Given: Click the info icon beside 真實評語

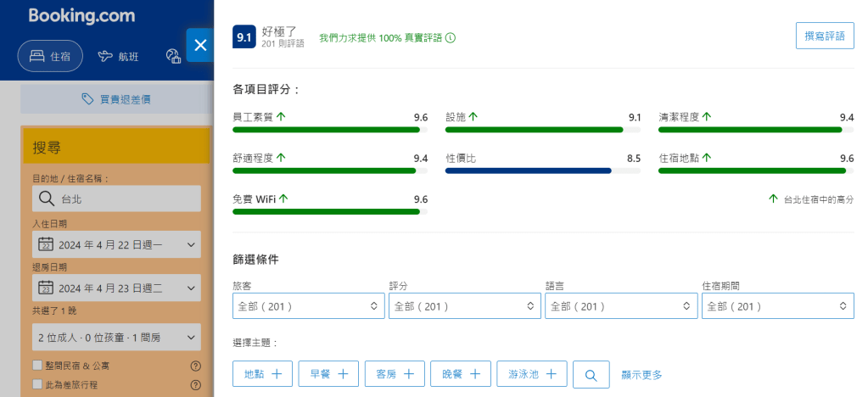Looking at the screenshot, I should 451,38.
